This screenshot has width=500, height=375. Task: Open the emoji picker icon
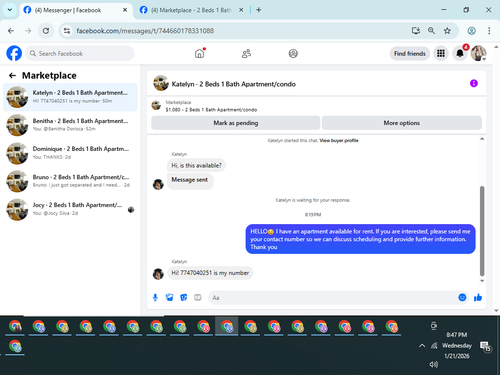coord(462,297)
